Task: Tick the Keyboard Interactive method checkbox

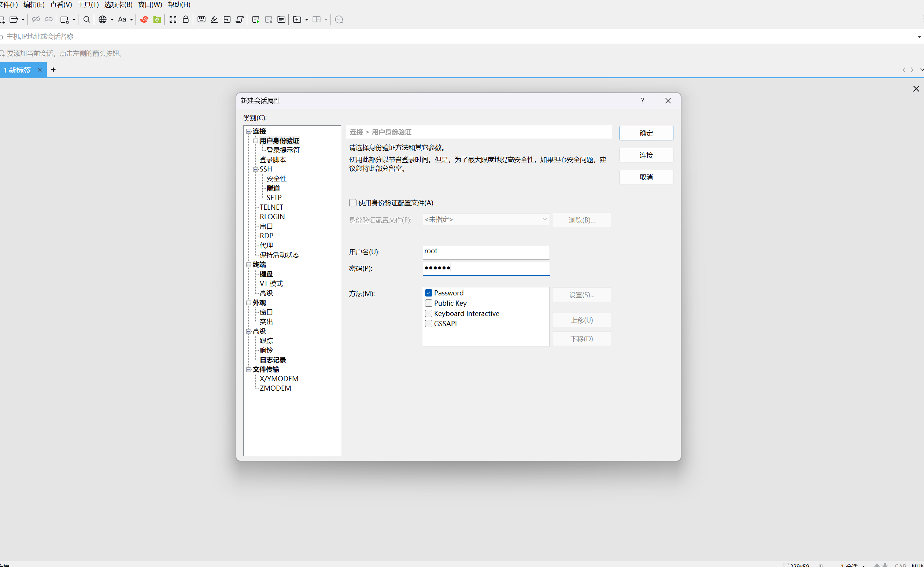Action: (x=429, y=313)
